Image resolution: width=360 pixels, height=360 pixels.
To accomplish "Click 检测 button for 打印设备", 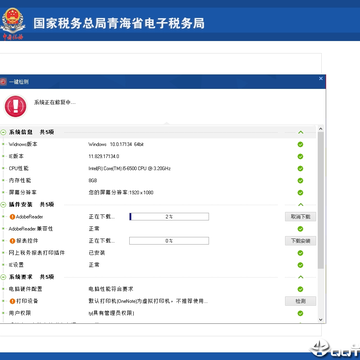I will (300, 301).
